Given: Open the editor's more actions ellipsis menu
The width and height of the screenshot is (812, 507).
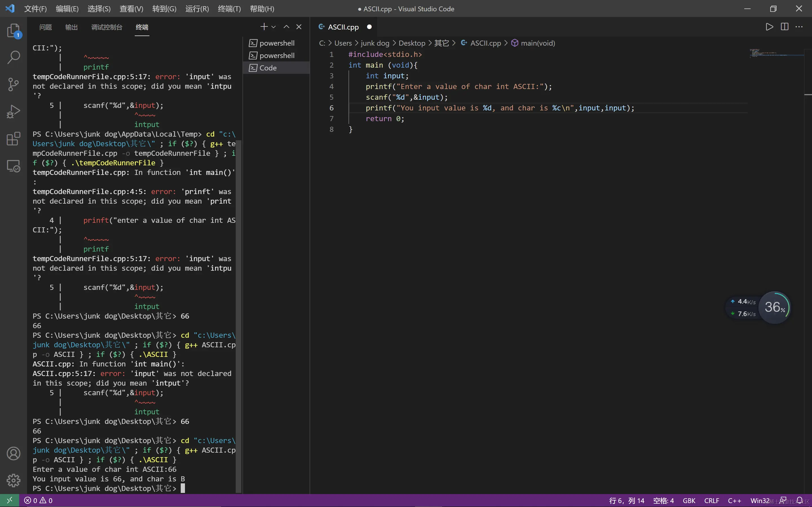Looking at the screenshot, I should click(x=799, y=27).
